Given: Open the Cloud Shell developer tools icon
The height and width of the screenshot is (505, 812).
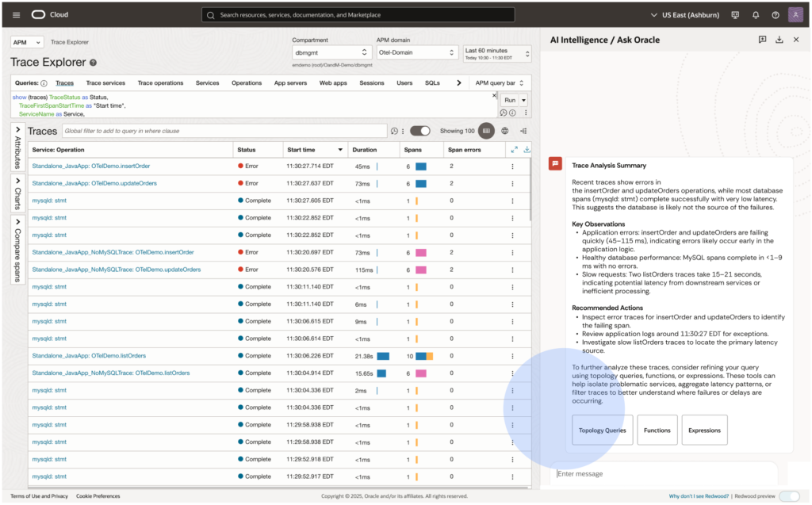Looking at the screenshot, I should pos(736,15).
